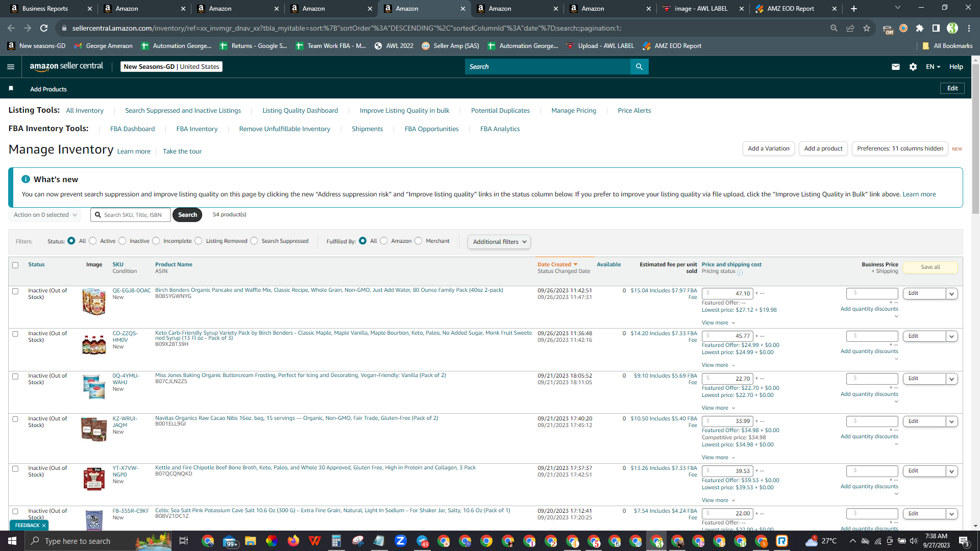Click the info icon in What's new banner
Screen dimensions: 980x551
[26, 180]
